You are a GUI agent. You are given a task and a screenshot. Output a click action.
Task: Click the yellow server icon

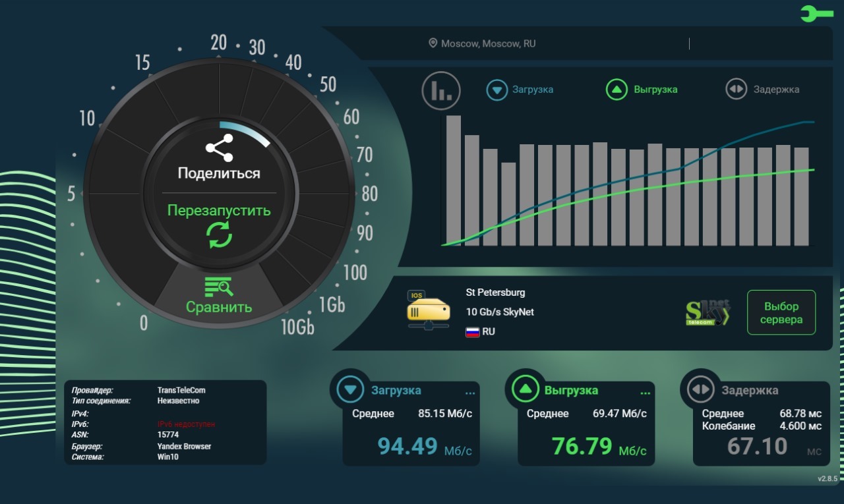[428, 310]
